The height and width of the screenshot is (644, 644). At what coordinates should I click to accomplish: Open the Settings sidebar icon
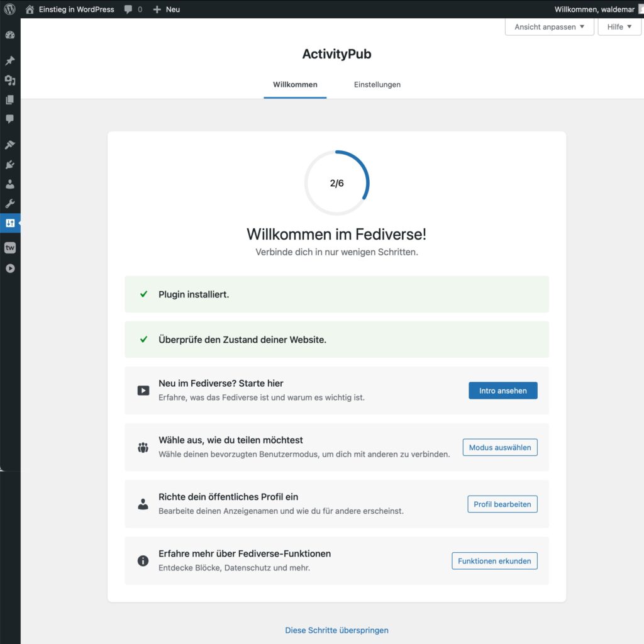(10, 223)
